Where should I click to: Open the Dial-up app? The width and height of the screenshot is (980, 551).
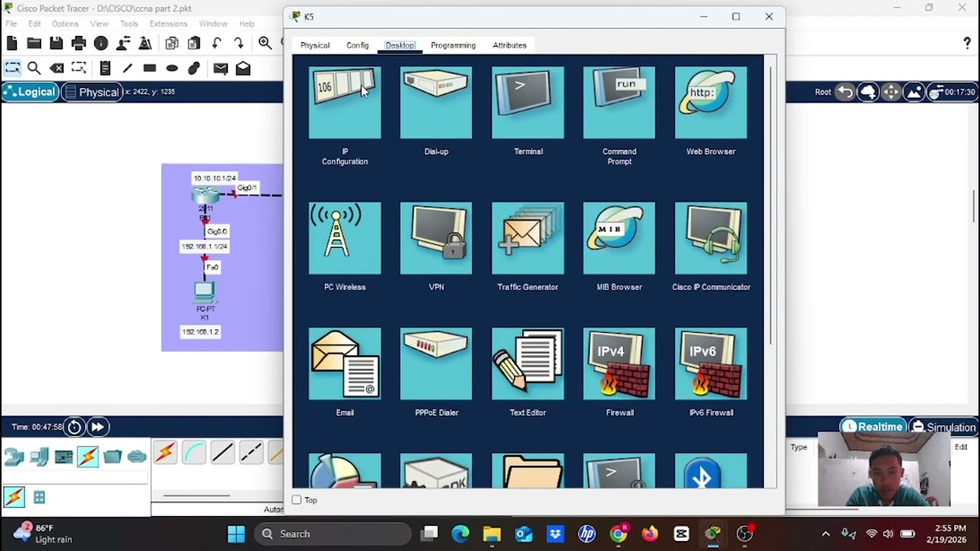tap(436, 103)
